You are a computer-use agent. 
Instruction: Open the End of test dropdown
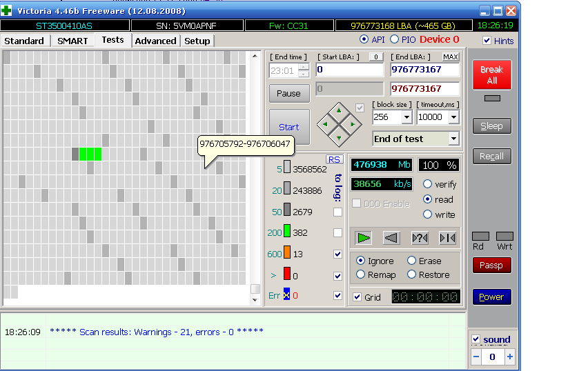tap(453, 139)
